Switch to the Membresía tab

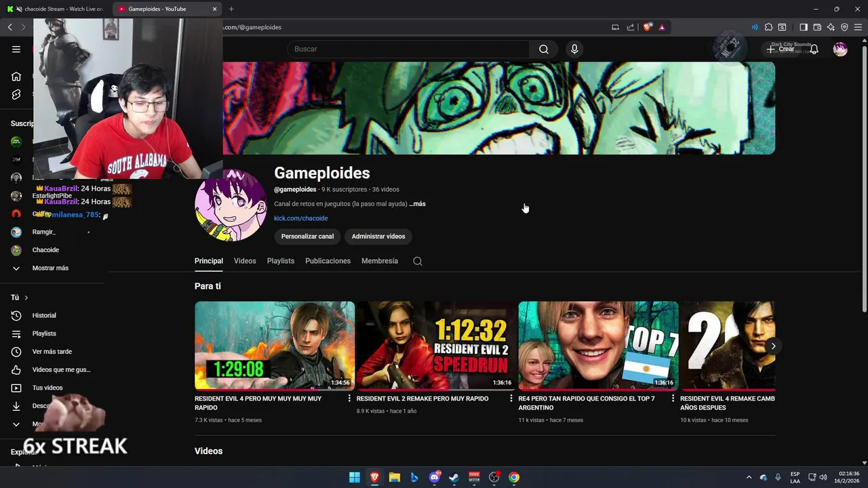click(x=380, y=261)
